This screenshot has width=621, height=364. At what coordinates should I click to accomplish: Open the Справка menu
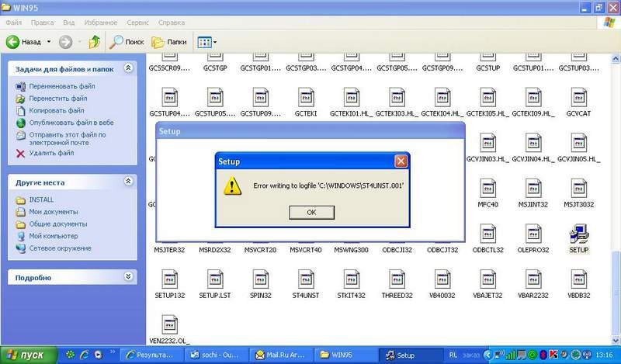[171, 23]
